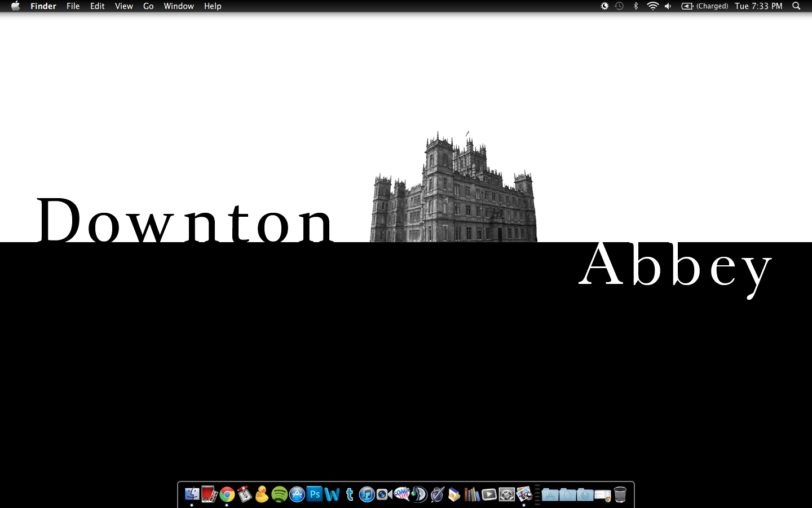The width and height of the screenshot is (812, 508).
Task: Click the sun-shaped status icon in menu bar
Action: [604, 6]
